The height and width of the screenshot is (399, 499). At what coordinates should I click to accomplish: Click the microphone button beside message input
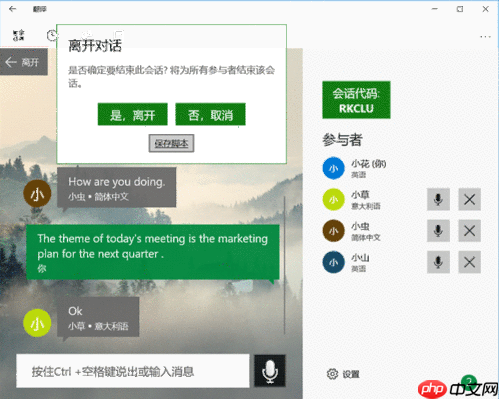[x=270, y=371]
